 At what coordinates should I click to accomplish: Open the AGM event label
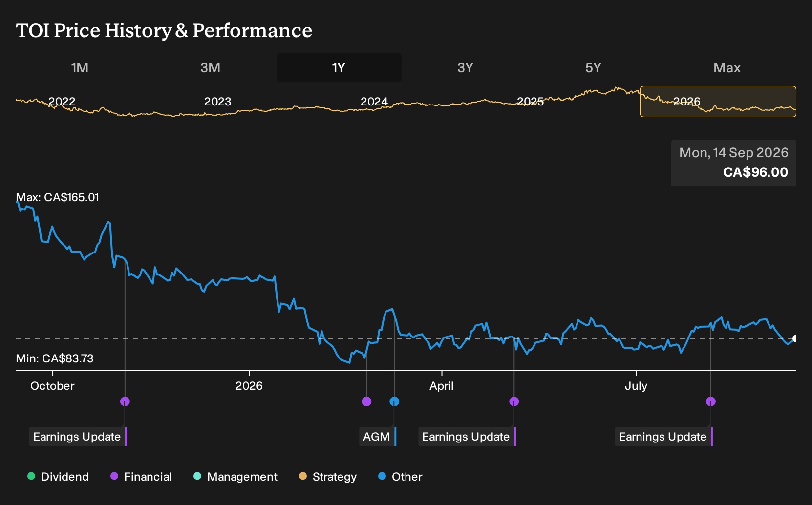pos(378,437)
